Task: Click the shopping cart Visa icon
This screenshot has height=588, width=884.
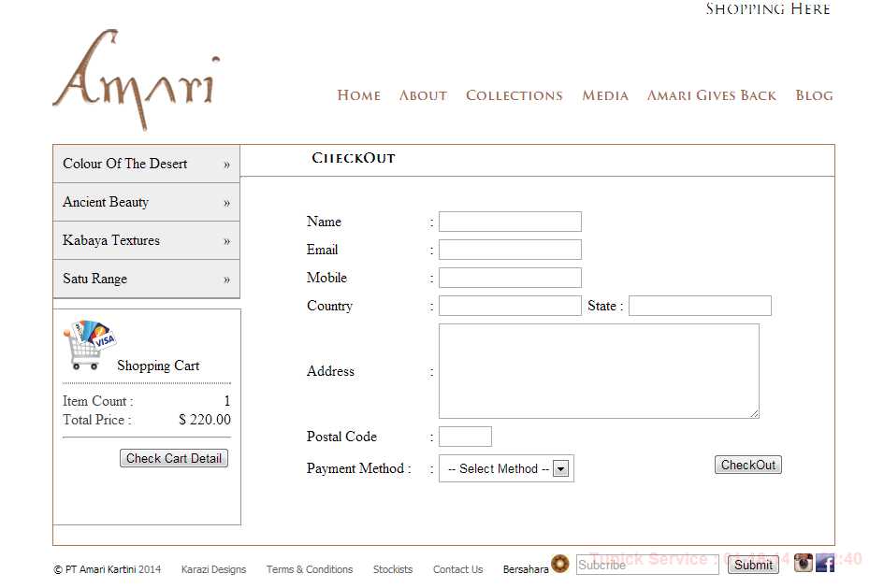Action: [90, 345]
